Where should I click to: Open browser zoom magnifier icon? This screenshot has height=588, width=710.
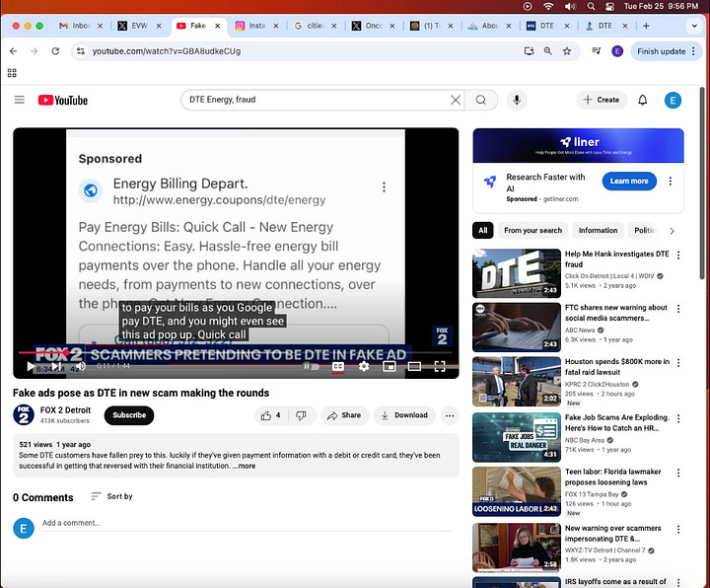(548, 51)
